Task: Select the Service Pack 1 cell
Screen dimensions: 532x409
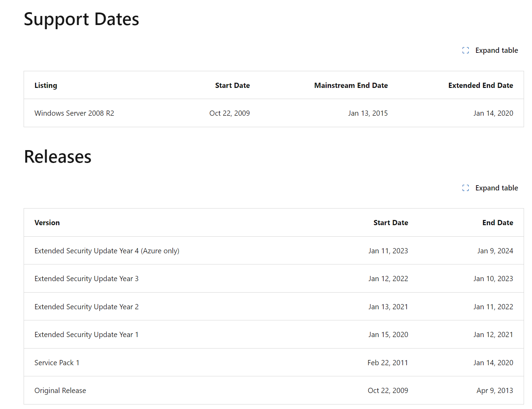Action: point(57,363)
